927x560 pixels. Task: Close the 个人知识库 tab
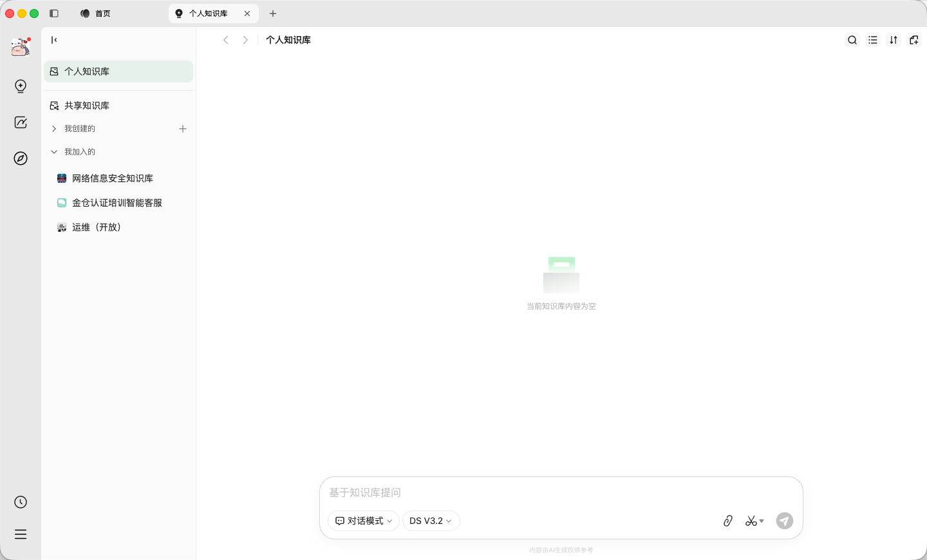(247, 14)
